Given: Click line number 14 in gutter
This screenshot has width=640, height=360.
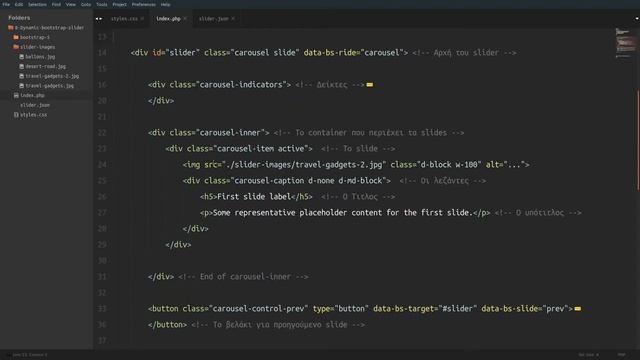Looking at the screenshot, I should pos(102,53).
